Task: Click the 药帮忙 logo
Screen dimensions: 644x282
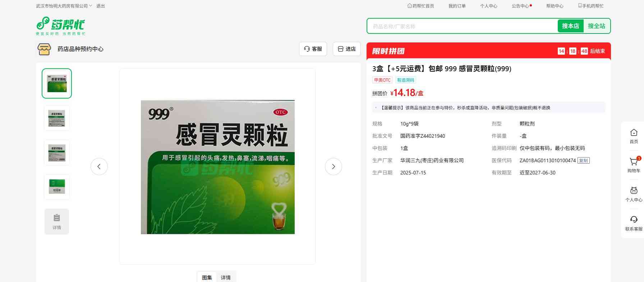Action: (60, 26)
